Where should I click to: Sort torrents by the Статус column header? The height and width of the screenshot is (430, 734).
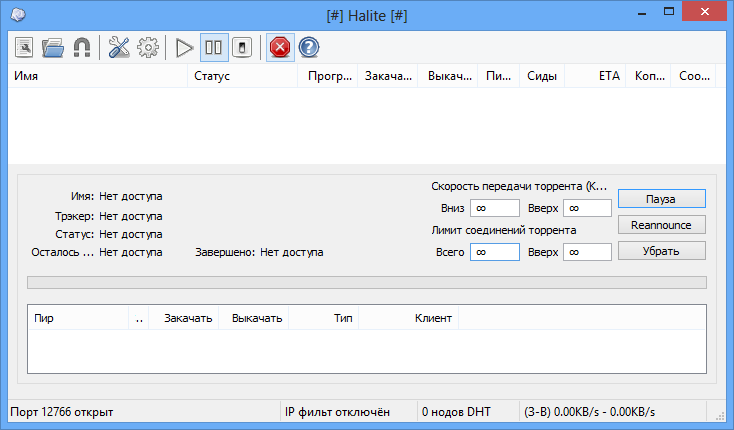pos(242,76)
